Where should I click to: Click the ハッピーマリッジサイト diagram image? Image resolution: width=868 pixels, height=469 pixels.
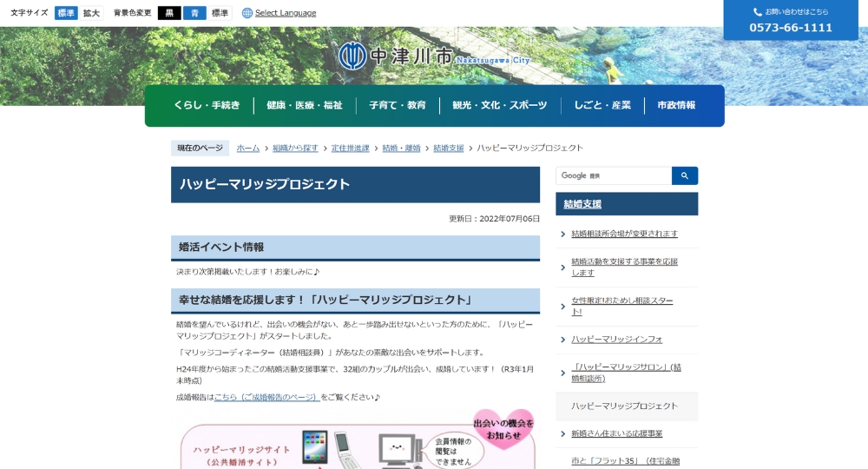pyautogui.click(x=358, y=443)
